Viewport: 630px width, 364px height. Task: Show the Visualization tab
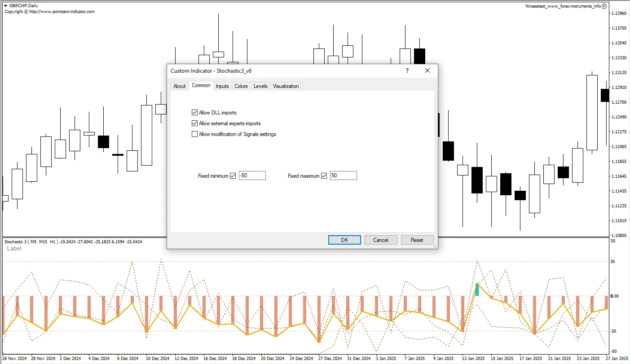tap(286, 86)
